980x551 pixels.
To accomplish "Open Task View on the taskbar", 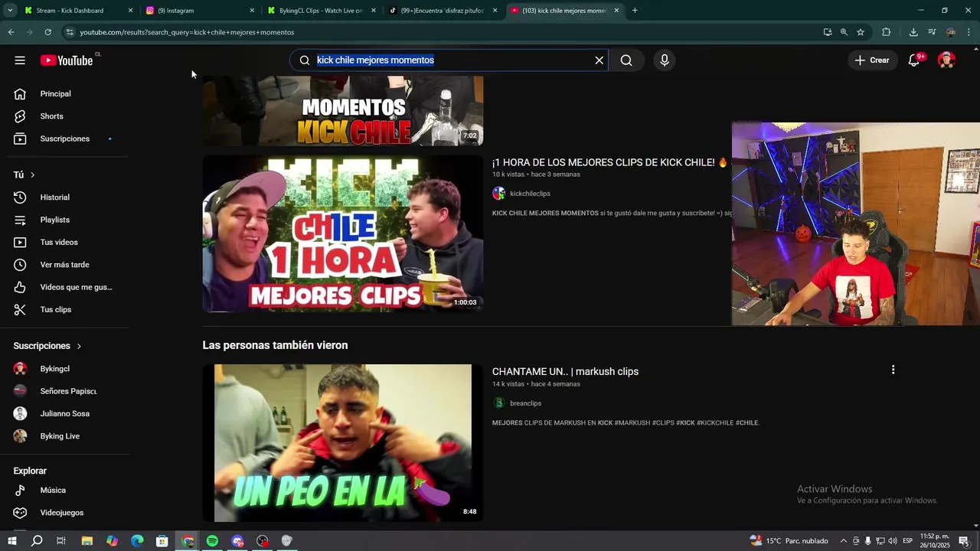I will (61, 541).
